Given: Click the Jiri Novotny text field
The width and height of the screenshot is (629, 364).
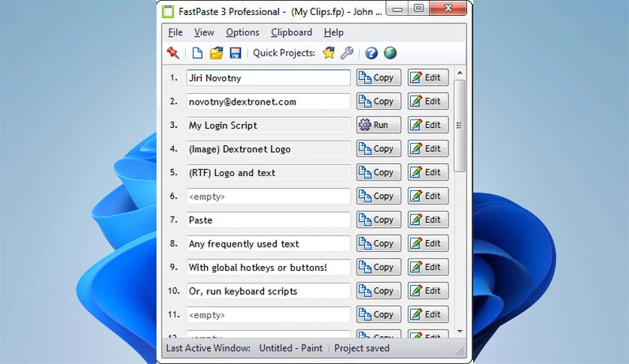Looking at the screenshot, I should point(269,77).
